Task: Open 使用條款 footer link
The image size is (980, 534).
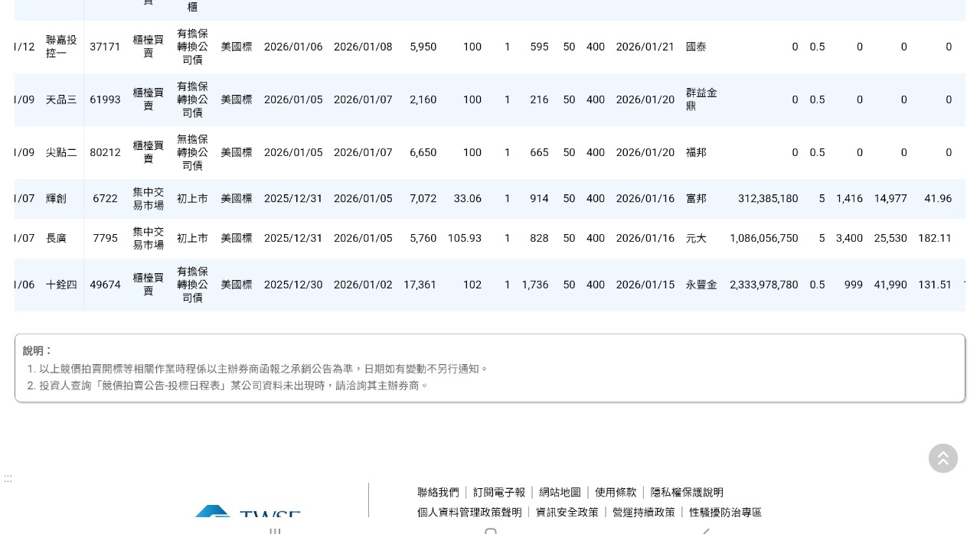Action: click(x=616, y=493)
